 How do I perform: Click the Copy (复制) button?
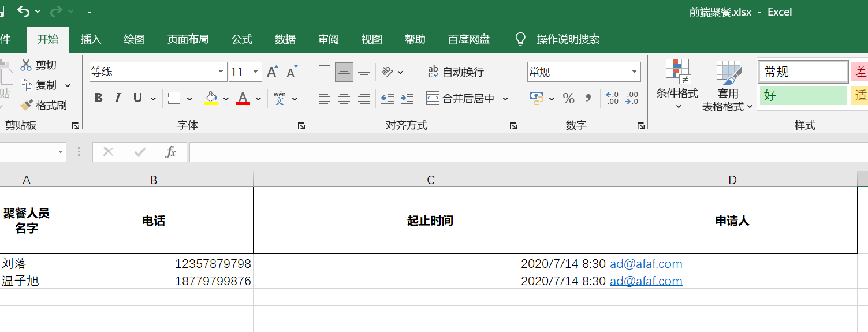coord(39,85)
